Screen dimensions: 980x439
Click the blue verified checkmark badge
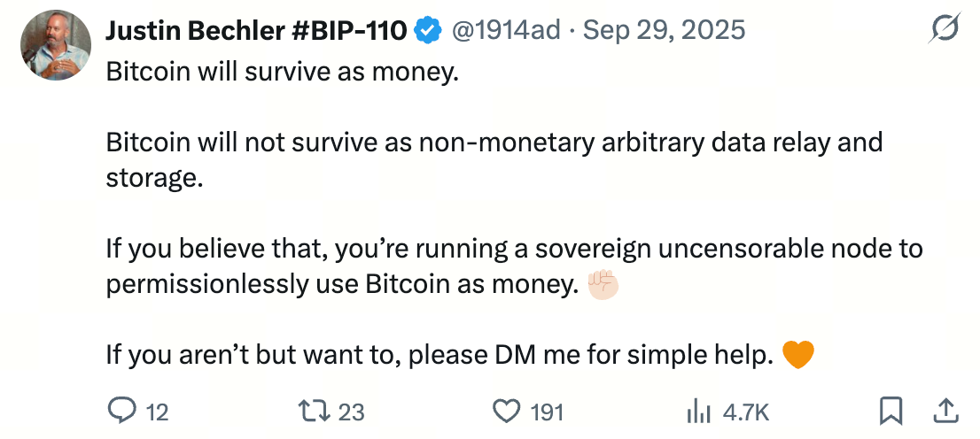click(x=429, y=31)
